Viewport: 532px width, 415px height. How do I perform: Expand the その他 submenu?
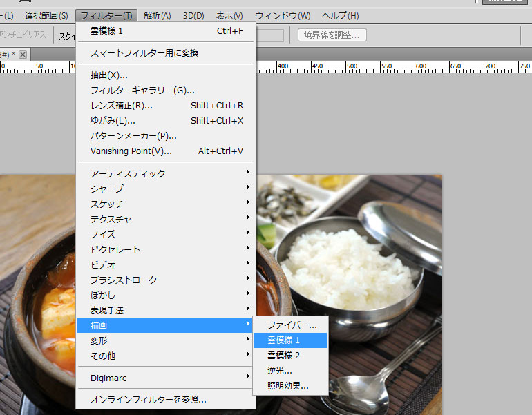167,356
